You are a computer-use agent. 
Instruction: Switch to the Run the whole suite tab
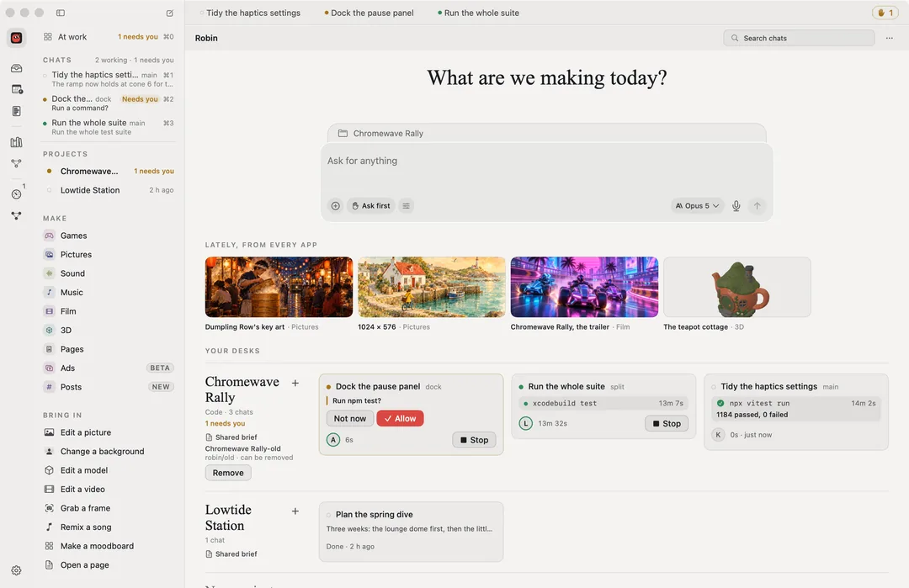click(479, 13)
